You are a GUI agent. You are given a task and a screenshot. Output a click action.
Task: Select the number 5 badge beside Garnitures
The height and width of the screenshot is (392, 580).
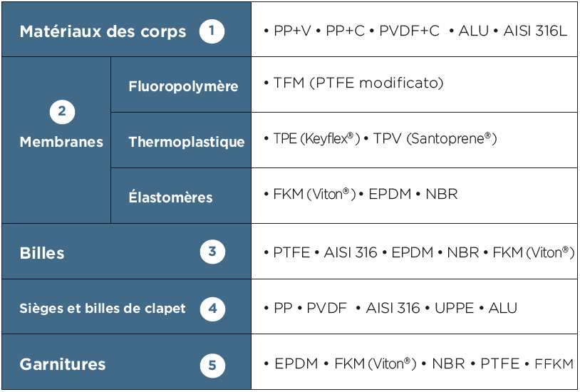[x=212, y=366]
